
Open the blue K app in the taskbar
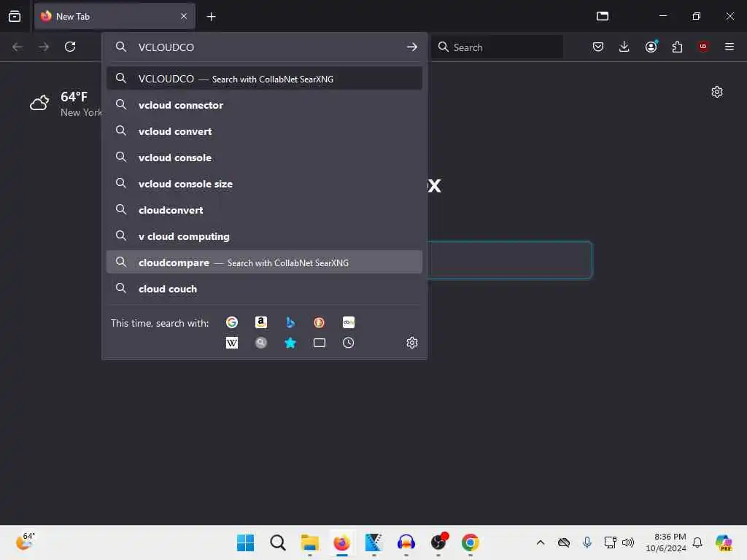tap(374, 542)
